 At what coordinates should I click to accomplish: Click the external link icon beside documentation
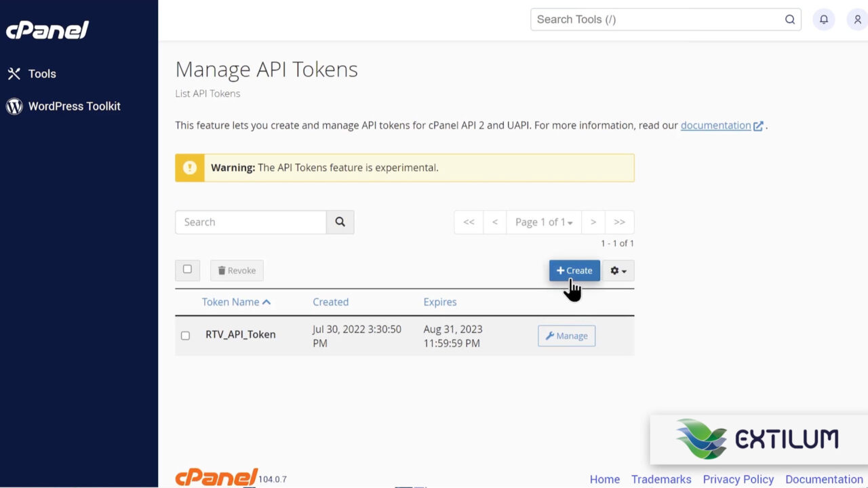coord(759,125)
